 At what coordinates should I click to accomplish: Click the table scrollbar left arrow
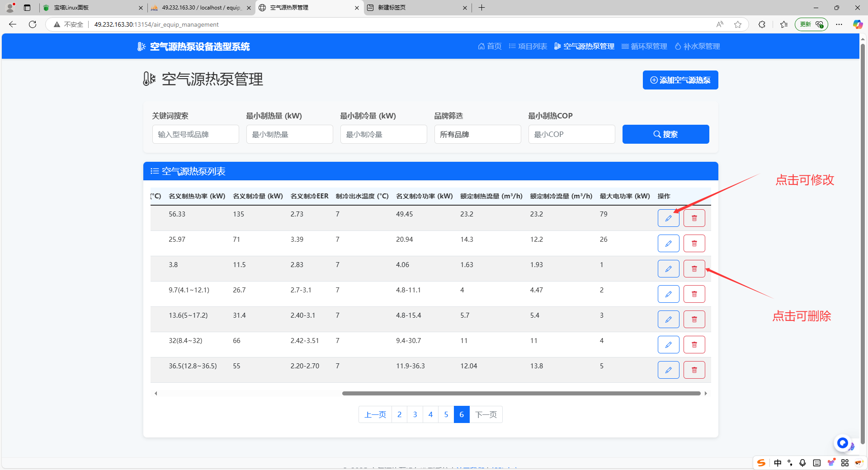click(x=156, y=393)
